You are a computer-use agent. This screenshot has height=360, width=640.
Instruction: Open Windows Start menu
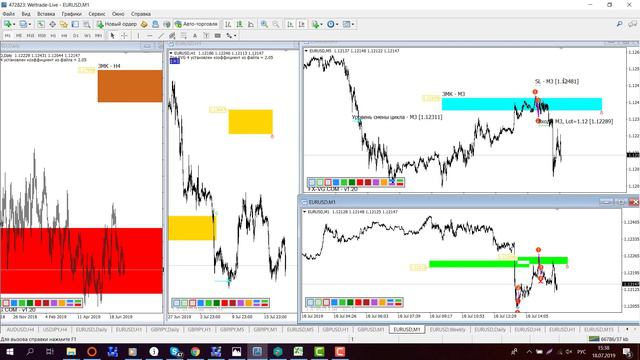pos(10,351)
